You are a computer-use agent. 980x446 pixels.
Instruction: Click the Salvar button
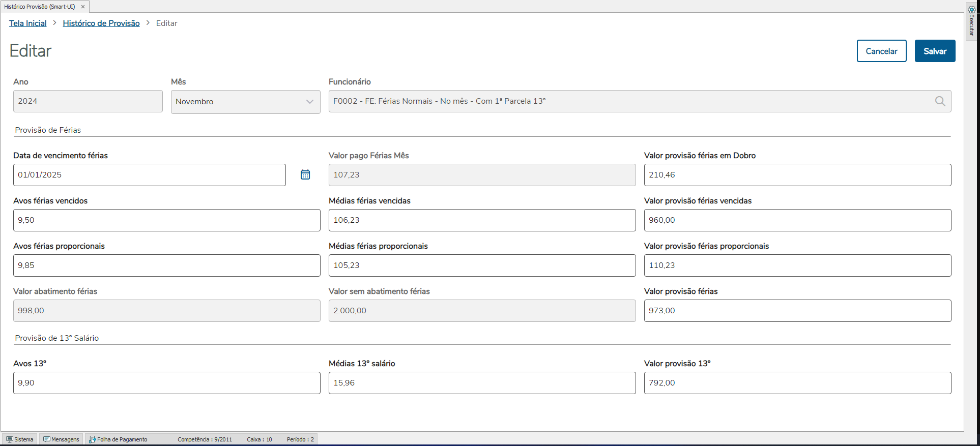935,51
